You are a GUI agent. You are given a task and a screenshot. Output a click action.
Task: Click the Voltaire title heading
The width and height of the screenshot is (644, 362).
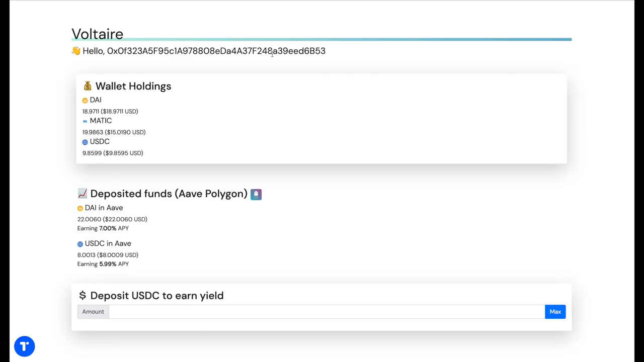97,34
